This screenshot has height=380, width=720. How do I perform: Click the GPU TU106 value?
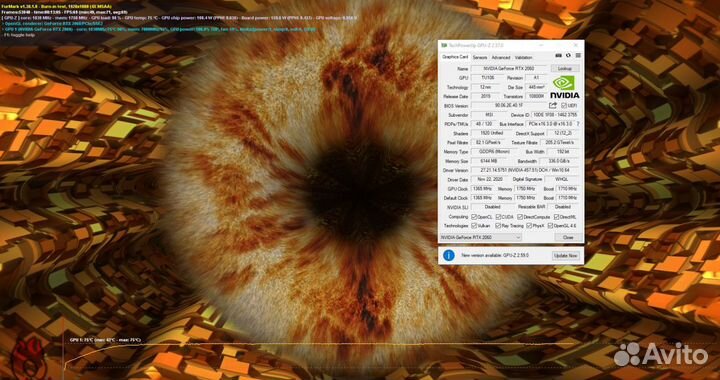pyautogui.click(x=489, y=78)
